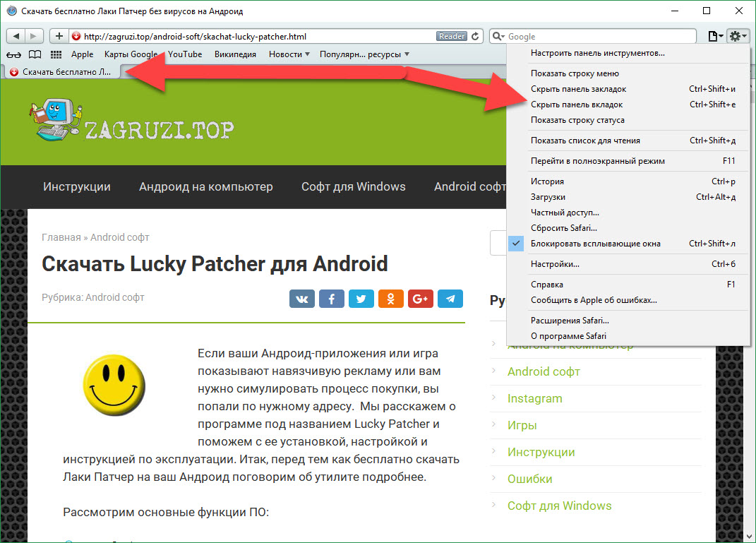The height and width of the screenshot is (543, 756).
Task: Share the article on VK icon
Action: (302, 299)
